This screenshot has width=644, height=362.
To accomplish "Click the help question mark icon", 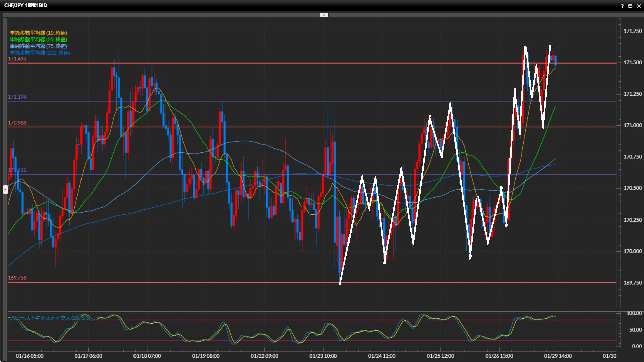I will (x=622, y=6).
